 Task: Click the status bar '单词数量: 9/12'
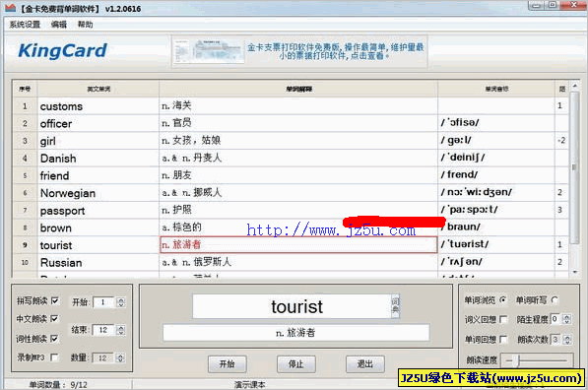pyautogui.click(x=58, y=385)
